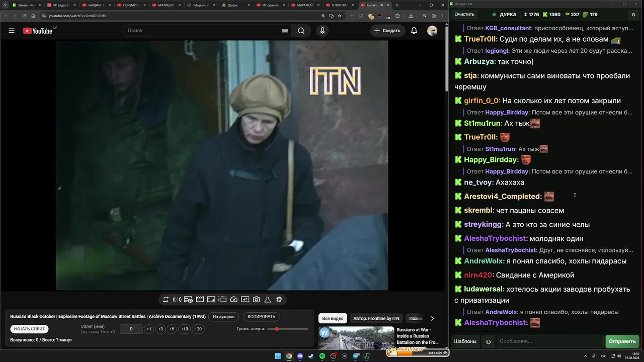The width and height of the screenshot is (644, 362).
Task: Switch to the МАРАМОЙ tab
Action: point(305,5)
